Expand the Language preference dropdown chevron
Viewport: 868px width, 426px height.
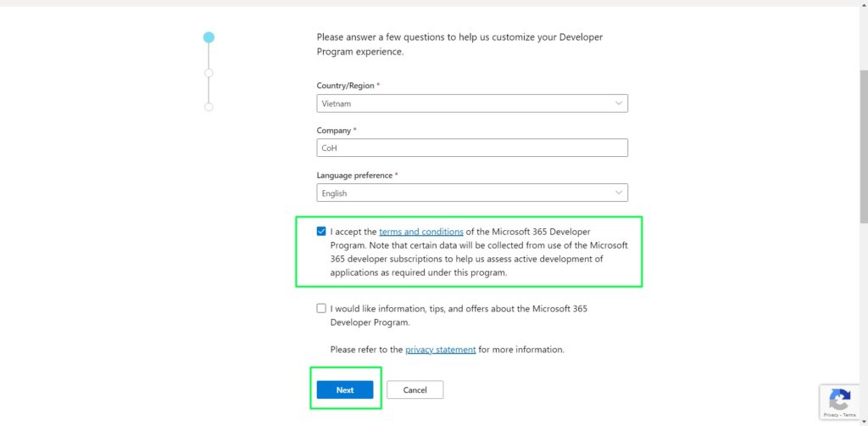(618, 193)
